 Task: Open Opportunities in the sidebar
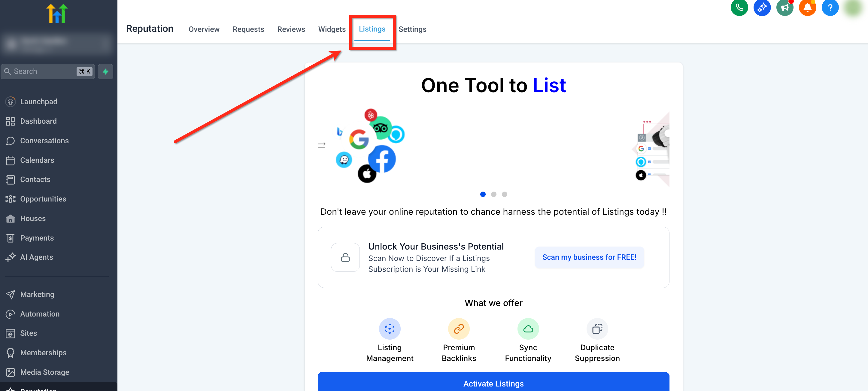pyautogui.click(x=43, y=199)
